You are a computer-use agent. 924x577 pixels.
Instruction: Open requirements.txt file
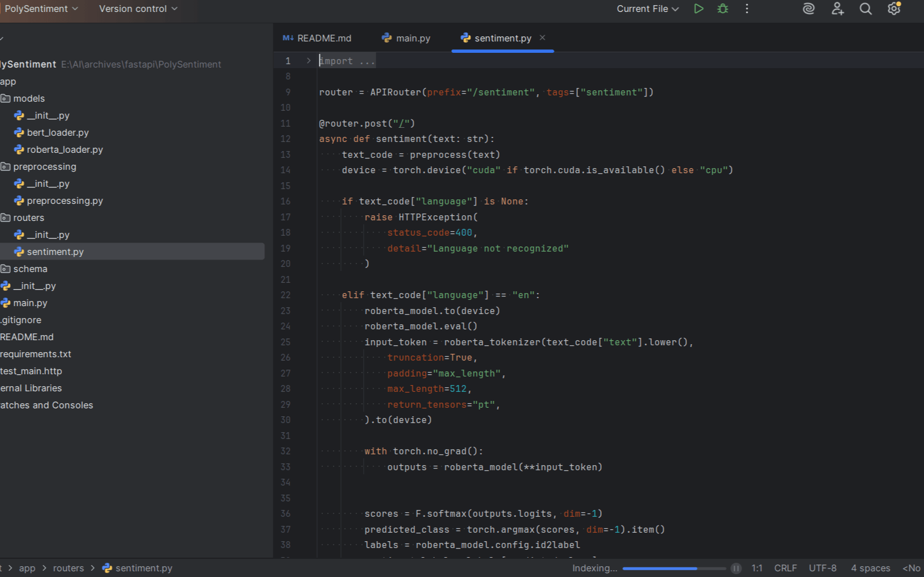[36, 354]
